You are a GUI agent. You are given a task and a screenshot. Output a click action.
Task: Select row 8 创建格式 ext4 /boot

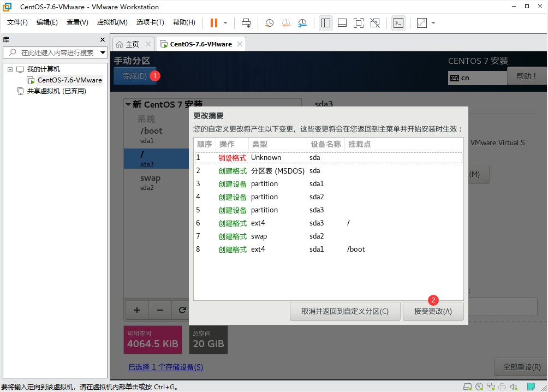point(329,250)
